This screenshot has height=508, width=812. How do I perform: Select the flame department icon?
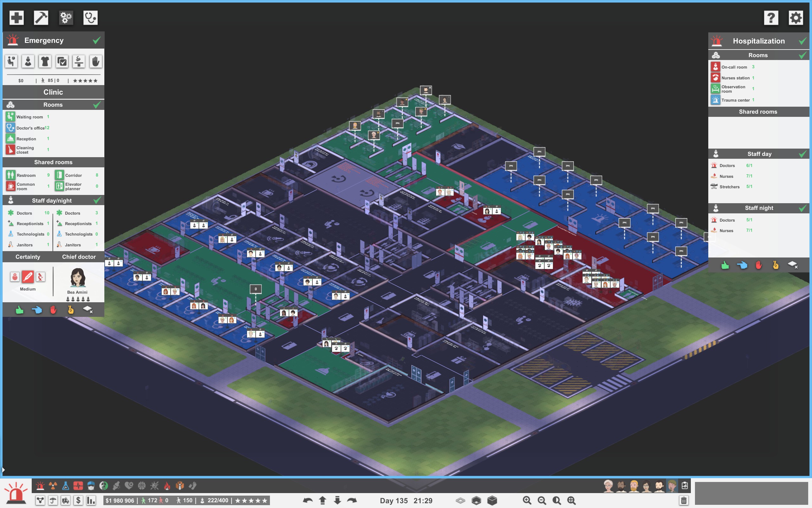[167, 485]
